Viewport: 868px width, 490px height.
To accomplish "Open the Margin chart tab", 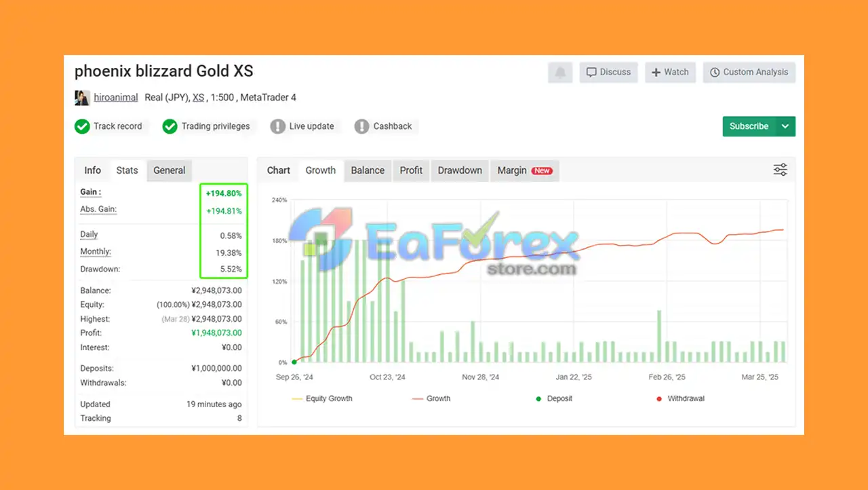I will tap(524, 170).
